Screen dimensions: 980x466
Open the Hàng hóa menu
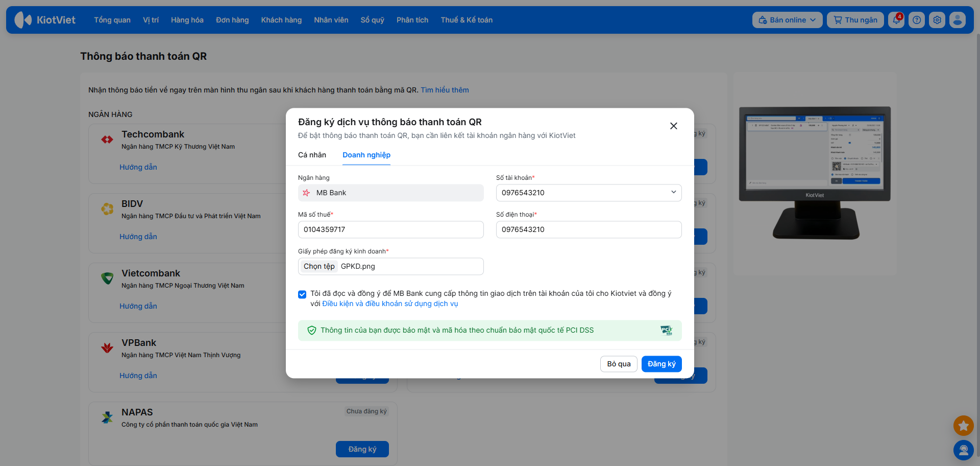[187, 20]
